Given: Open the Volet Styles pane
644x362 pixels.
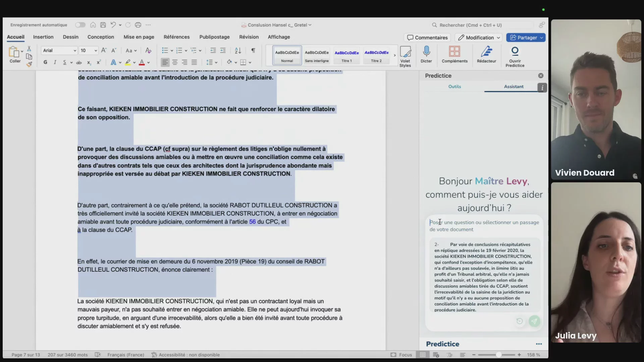Looking at the screenshot, I should [405, 56].
